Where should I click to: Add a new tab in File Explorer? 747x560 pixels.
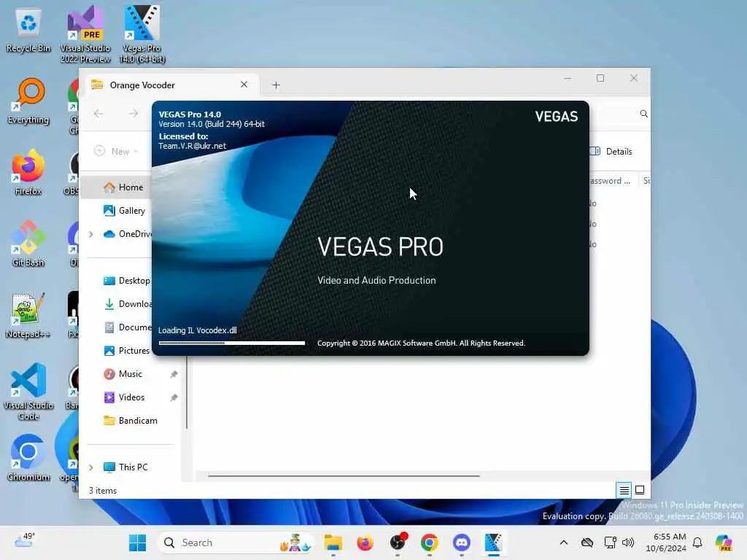click(276, 85)
